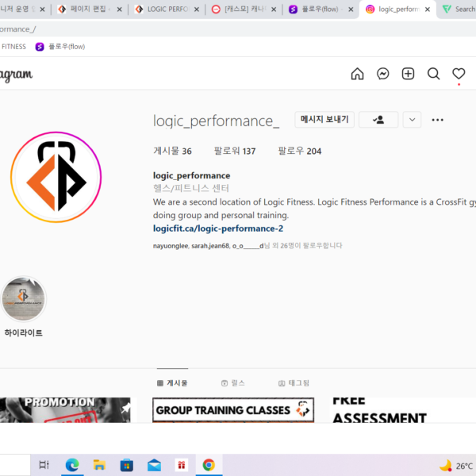Screen dimensions: 476x476
Task: Switch to the 태그됨 (Tagged) tab
Action: coord(294,383)
